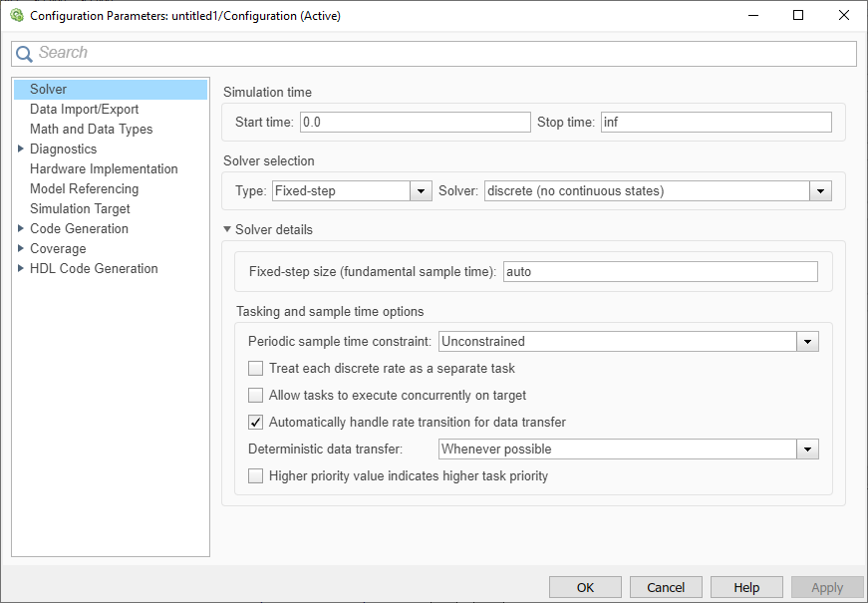Open the solver Type dropdown
The width and height of the screenshot is (868, 603).
(422, 190)
